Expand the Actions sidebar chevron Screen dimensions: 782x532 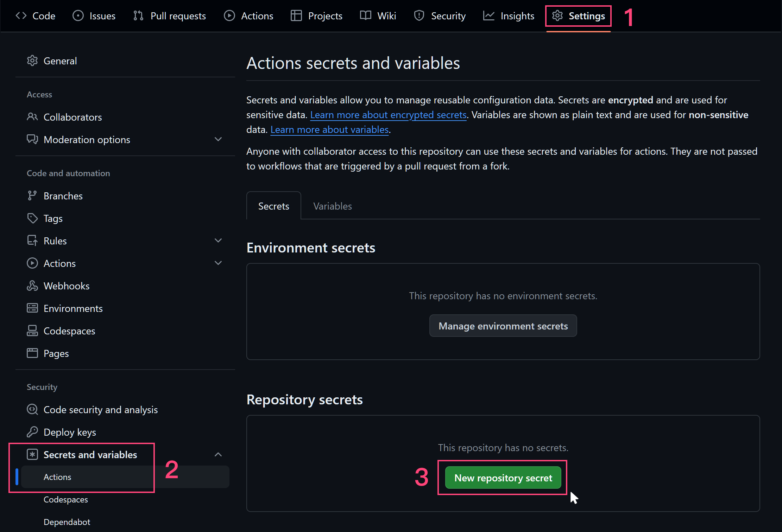coord(218,263)
